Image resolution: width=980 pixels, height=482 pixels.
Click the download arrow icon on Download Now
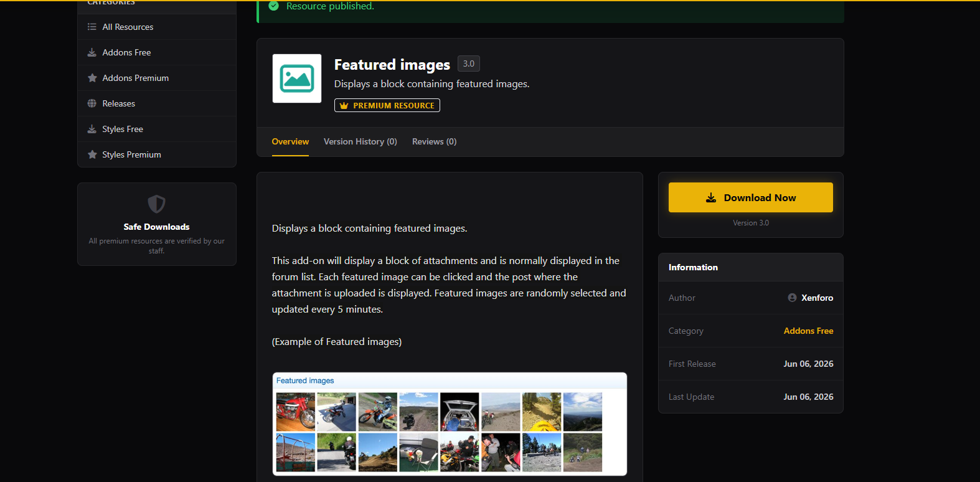click(711, 197)
